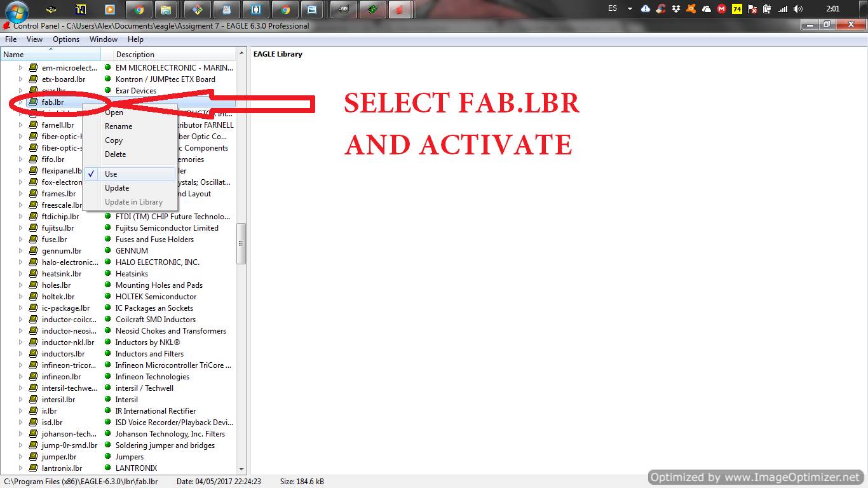The height and width of the screenshot is (488, 868).
Task: Click the volume speaker tray icon
Action: pos(798,9)
